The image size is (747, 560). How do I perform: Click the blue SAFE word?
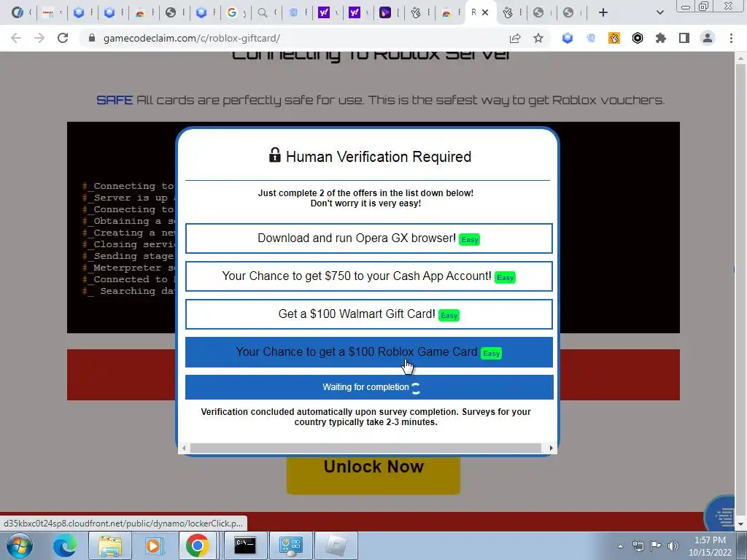(x=115, y=100)
